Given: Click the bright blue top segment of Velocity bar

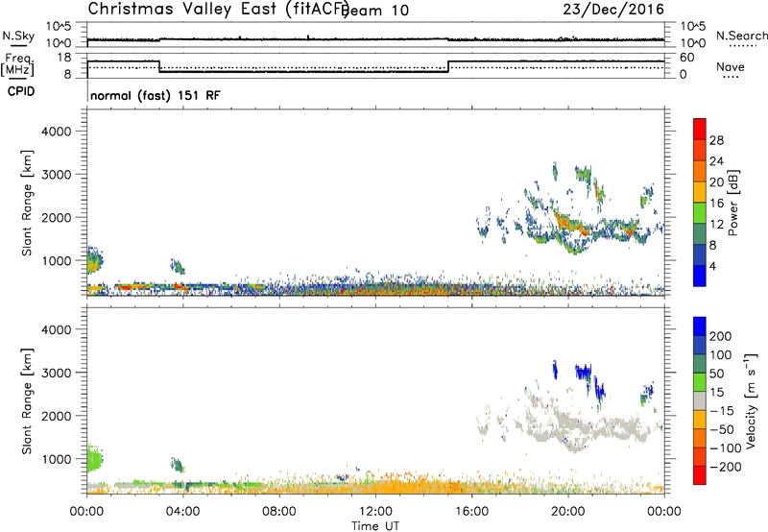Looking at the screenshot, I should pyautogui.click(x=700, y=326).
